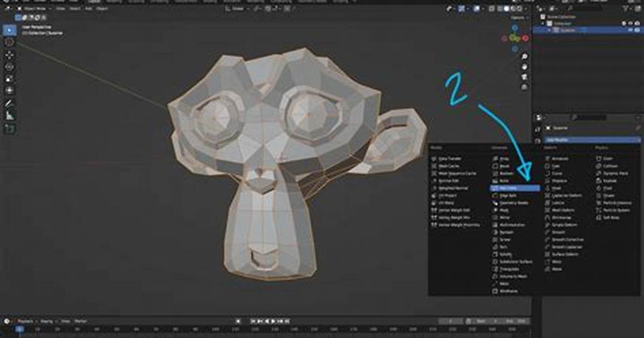Select Scene Collection in the outliner
644x338 pixels.
562,17
